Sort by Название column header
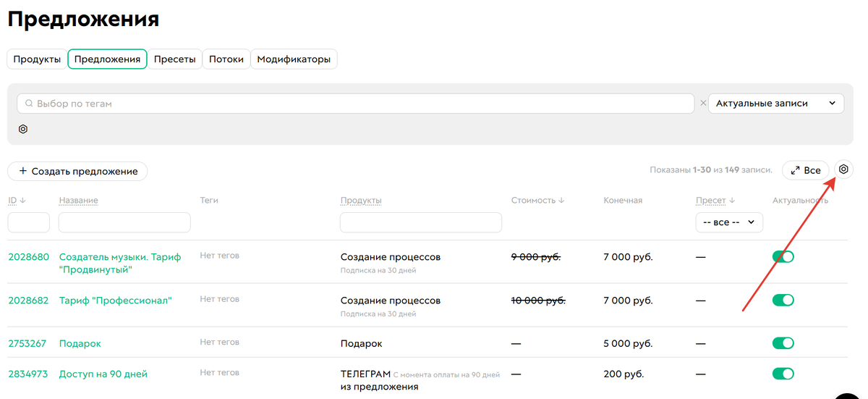 [x=79, y=201]
